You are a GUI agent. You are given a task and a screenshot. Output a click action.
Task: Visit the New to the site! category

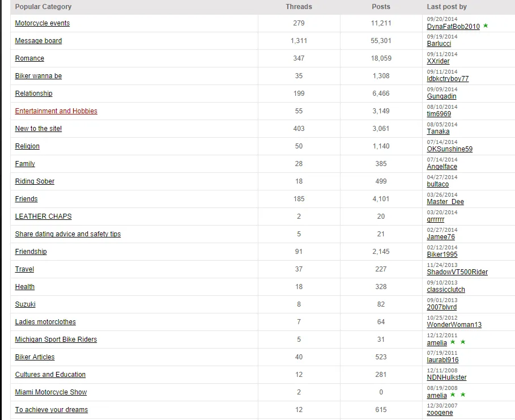[39, 129]
